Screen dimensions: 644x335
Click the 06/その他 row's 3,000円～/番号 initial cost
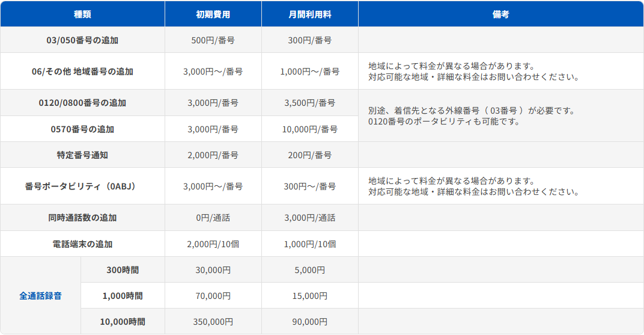[213, 72]
